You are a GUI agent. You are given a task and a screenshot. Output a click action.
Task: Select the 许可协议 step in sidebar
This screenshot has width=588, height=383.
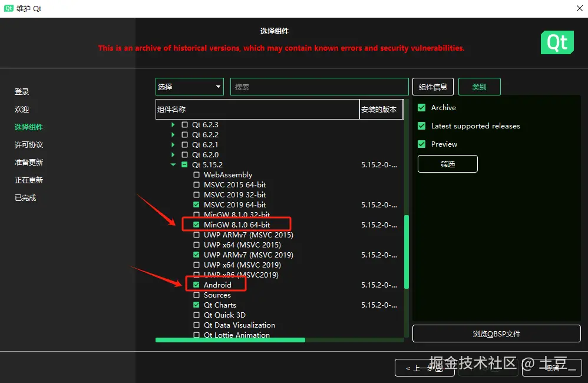tap(29, 144)
